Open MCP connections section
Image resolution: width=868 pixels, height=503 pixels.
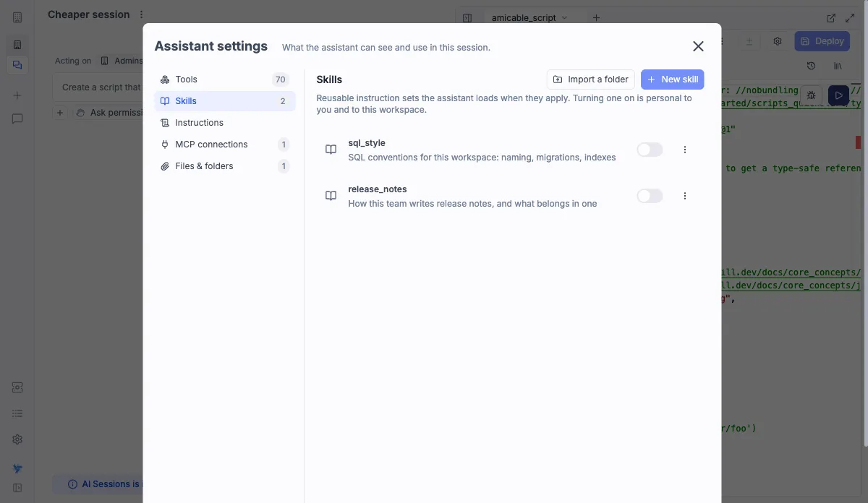click(x=225, y=145)
